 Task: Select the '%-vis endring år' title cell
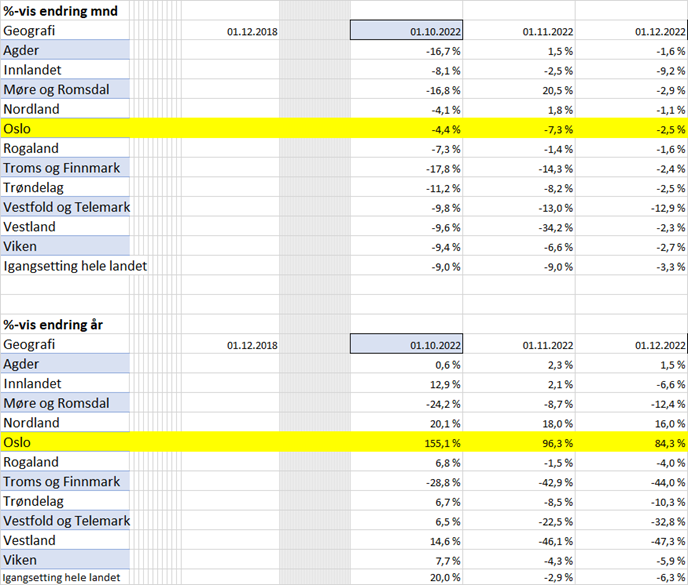(53, 325)
